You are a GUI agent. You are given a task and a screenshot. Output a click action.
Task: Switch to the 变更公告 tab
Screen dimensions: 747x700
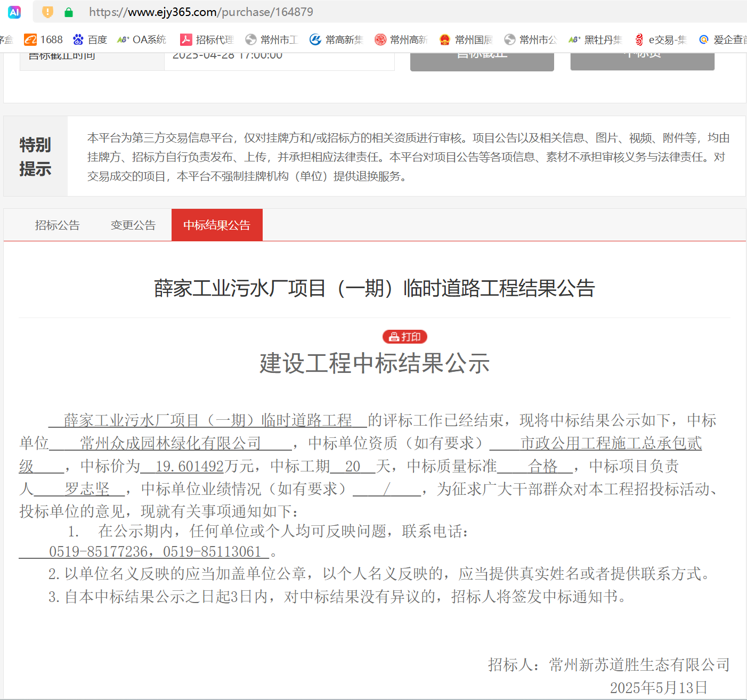point(133,225)
